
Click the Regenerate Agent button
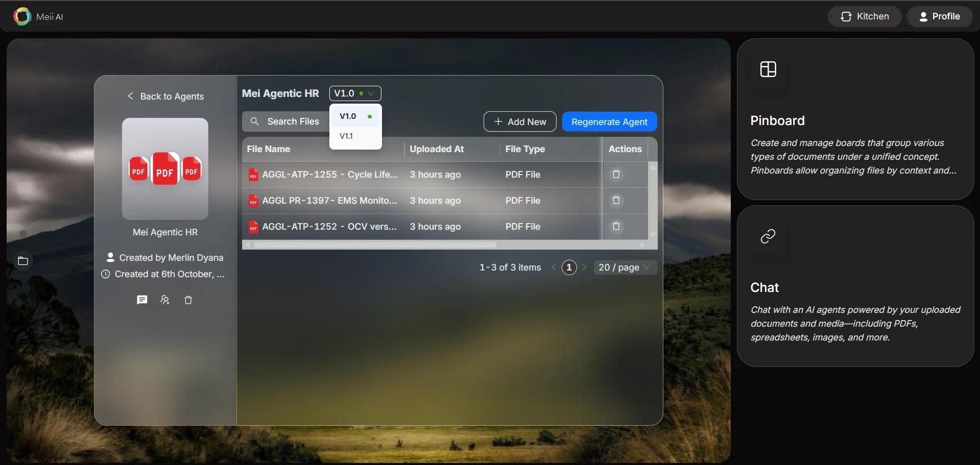coord(609,122)
